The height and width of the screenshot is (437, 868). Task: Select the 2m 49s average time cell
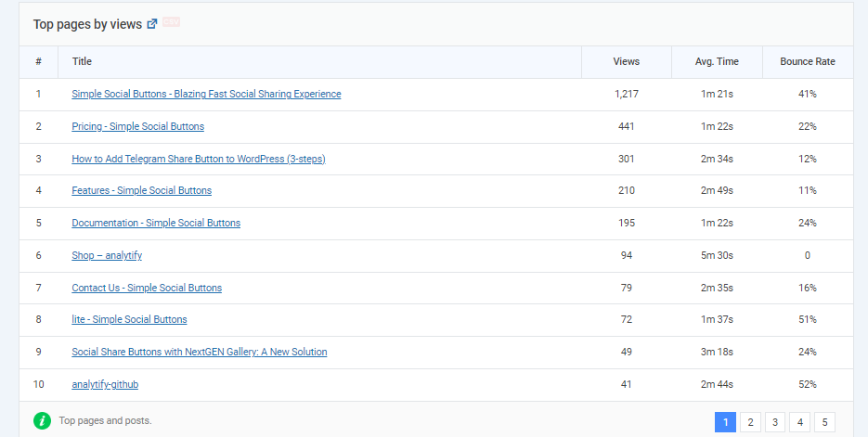tap(717, 190)
